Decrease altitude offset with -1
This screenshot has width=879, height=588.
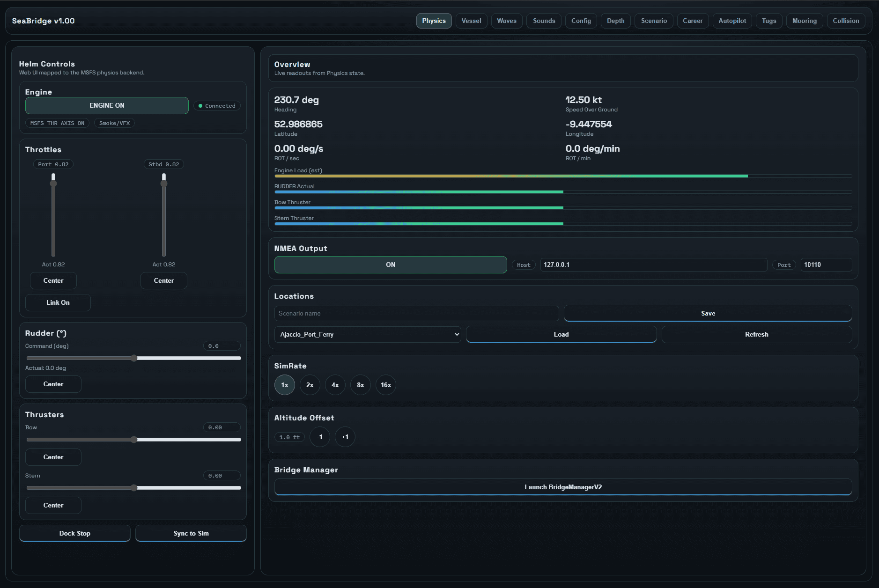coord(320,437)
